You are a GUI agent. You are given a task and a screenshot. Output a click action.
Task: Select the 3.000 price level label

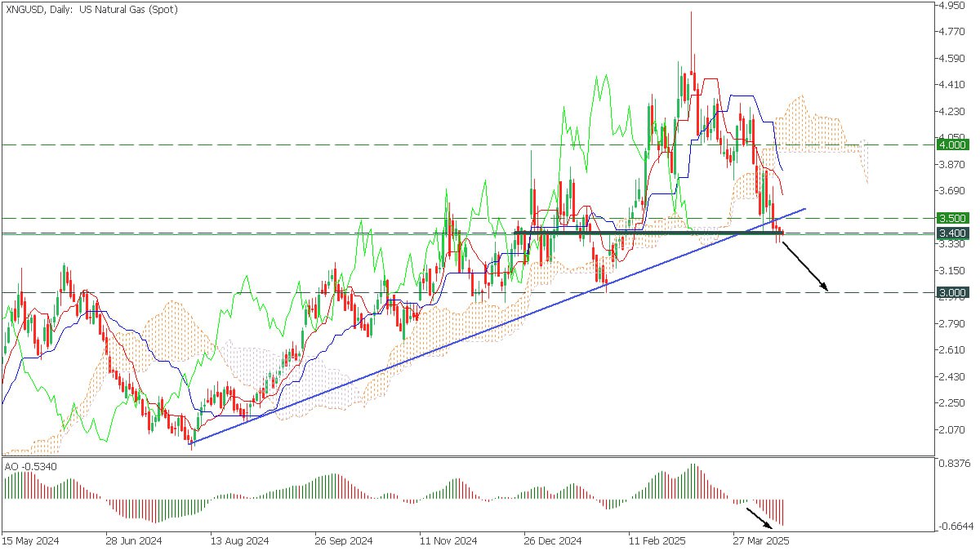click(952, 292)
